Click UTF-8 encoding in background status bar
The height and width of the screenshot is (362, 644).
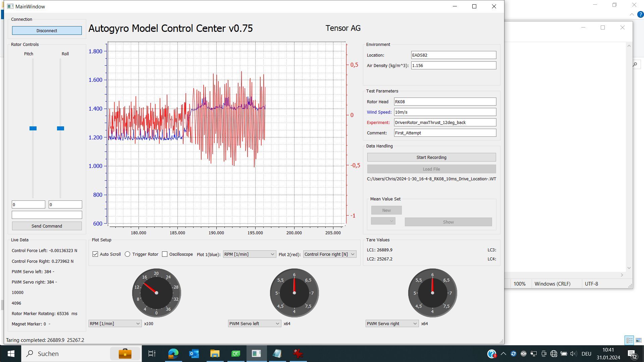(x=591, y=284)
